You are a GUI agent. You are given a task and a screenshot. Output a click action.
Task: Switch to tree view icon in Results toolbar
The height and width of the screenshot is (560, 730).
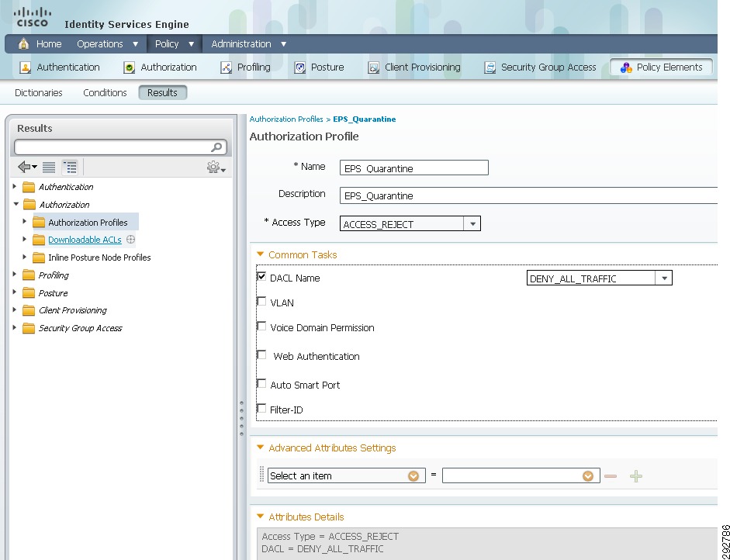click(x=70, y=167)
